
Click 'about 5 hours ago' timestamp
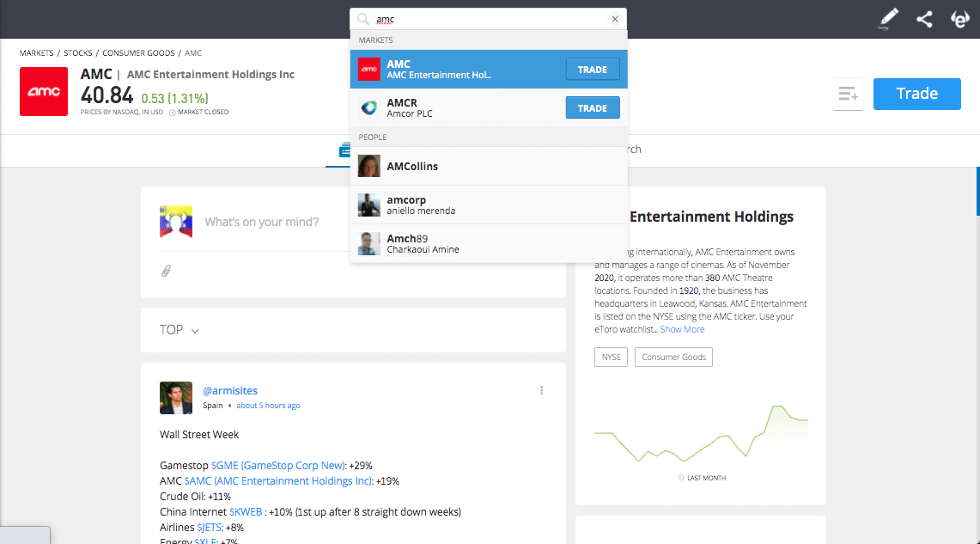pyautogui.click(x=268, y=406)
